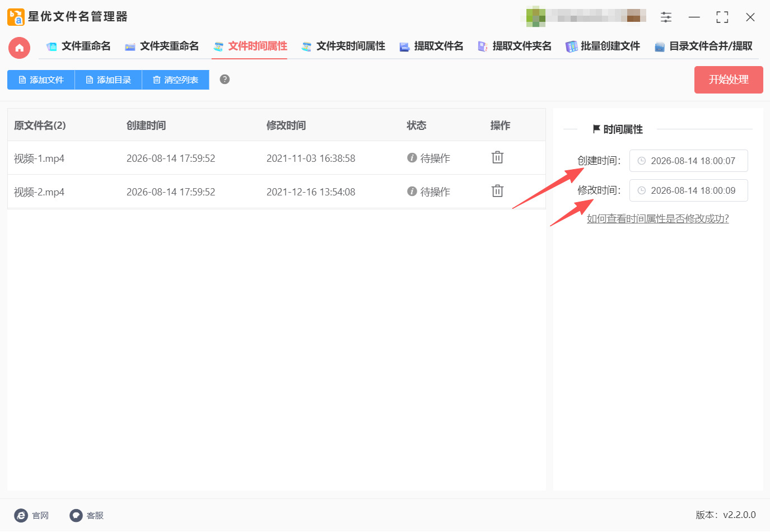
Task: Click the 添加文件 button
Action: pyautogui.click(x=41, y=80)
